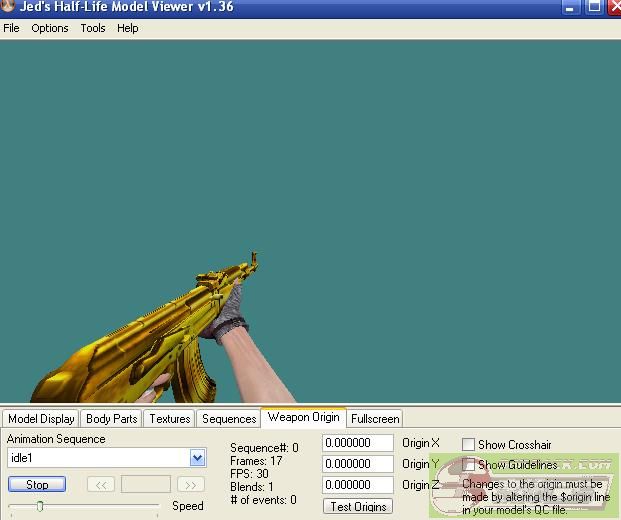Open the Fullscreen tab
Screen dimensions: 621x520
(375, 419)
